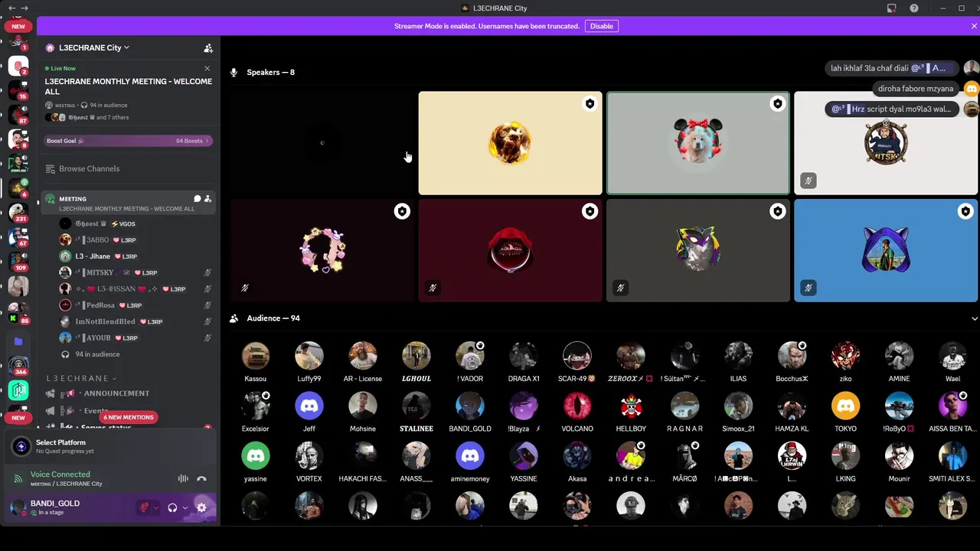This screenshot has height=551, width=980.
Task: Click the Voice Connected connection status
Action: pos(60,474)
